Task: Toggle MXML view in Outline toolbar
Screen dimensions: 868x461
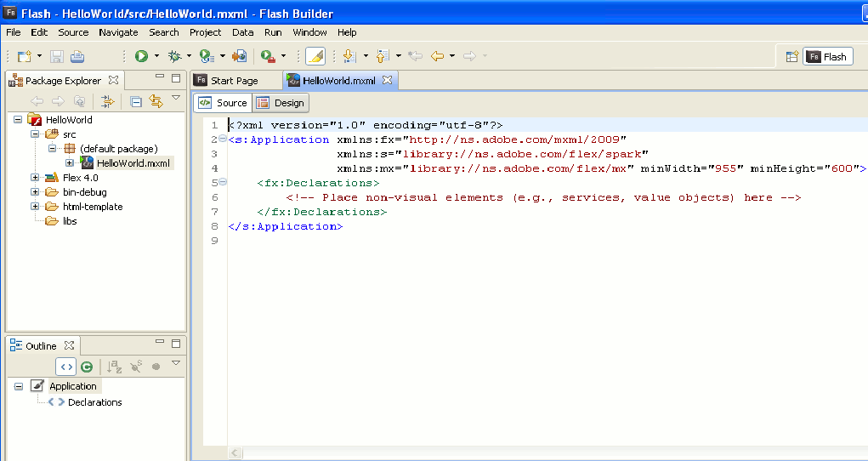Action: (x=65, y=367)
